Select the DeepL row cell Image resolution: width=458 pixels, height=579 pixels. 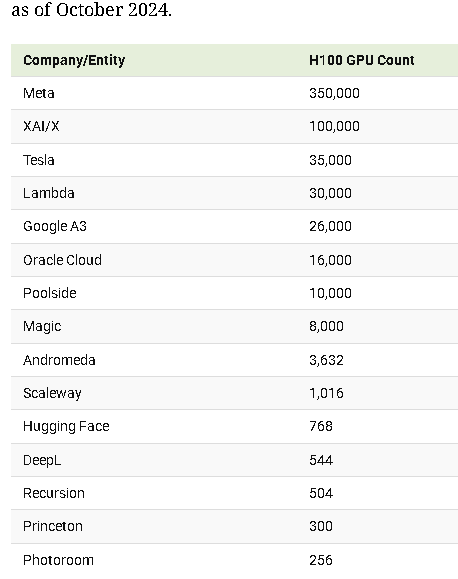pos(42,460)
